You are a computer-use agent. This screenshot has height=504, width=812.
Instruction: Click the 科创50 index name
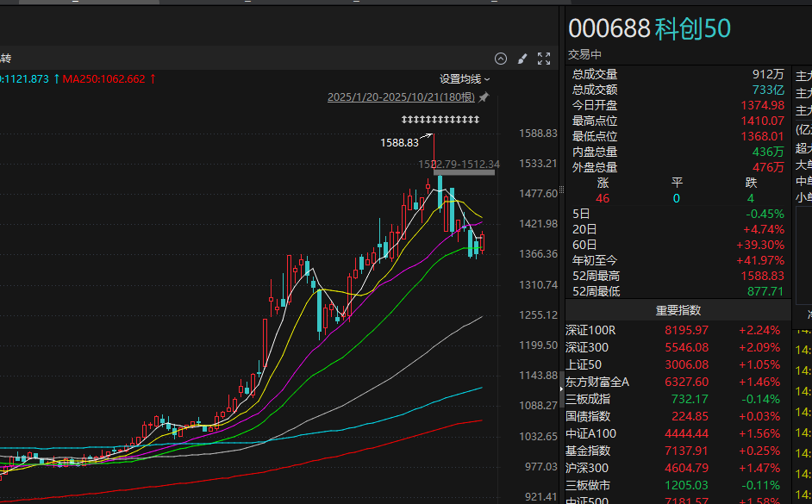(693, 28)
